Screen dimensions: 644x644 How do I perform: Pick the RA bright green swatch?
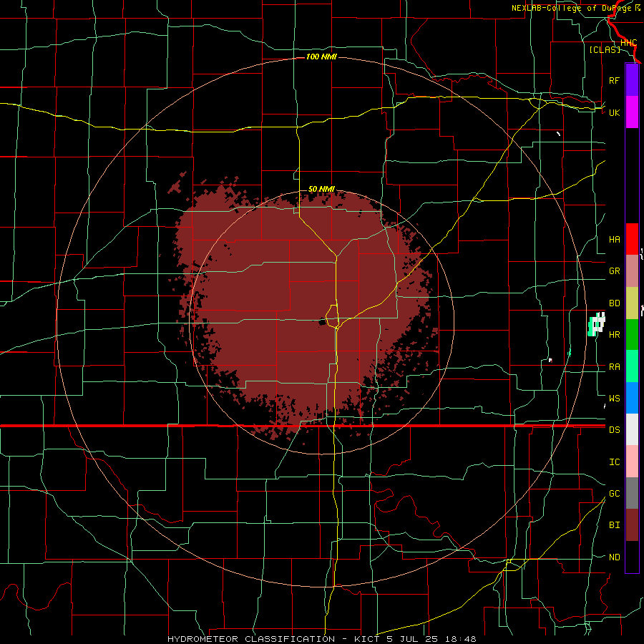click(x=632, y=366)
